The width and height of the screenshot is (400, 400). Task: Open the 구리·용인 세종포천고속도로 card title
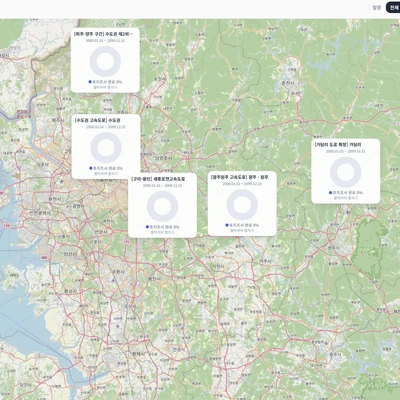[158, 179]
